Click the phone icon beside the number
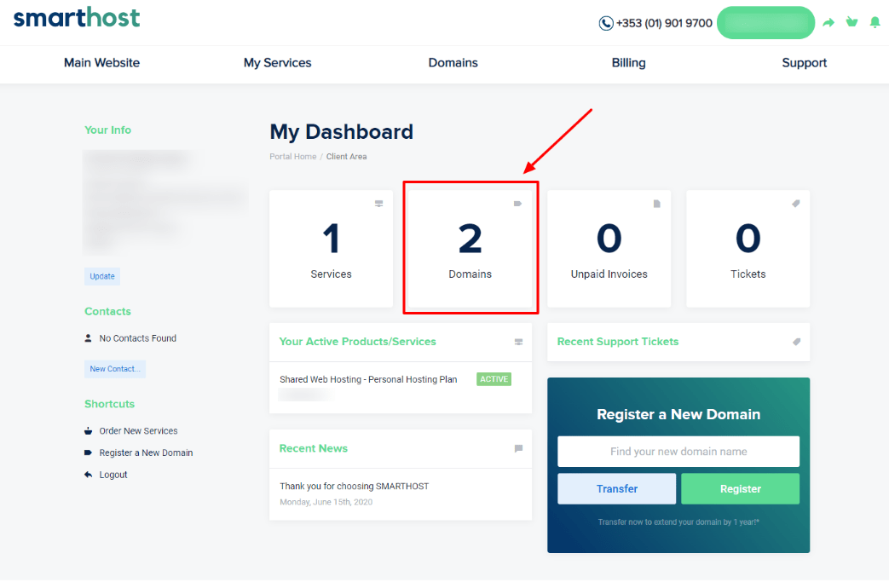Image resolution: width=889 pixels, height=588 pixels. 606,24
